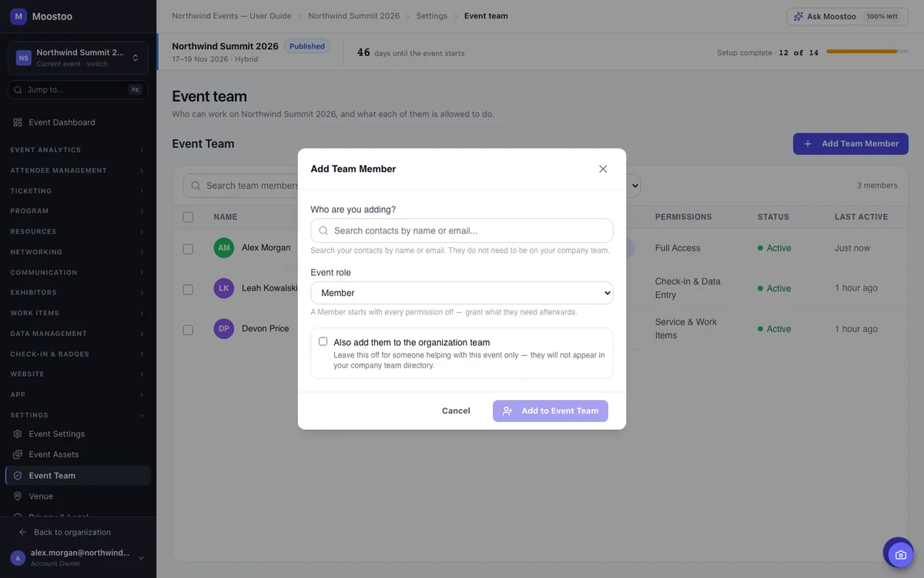Click Add to Event Team button

[551, 411]
